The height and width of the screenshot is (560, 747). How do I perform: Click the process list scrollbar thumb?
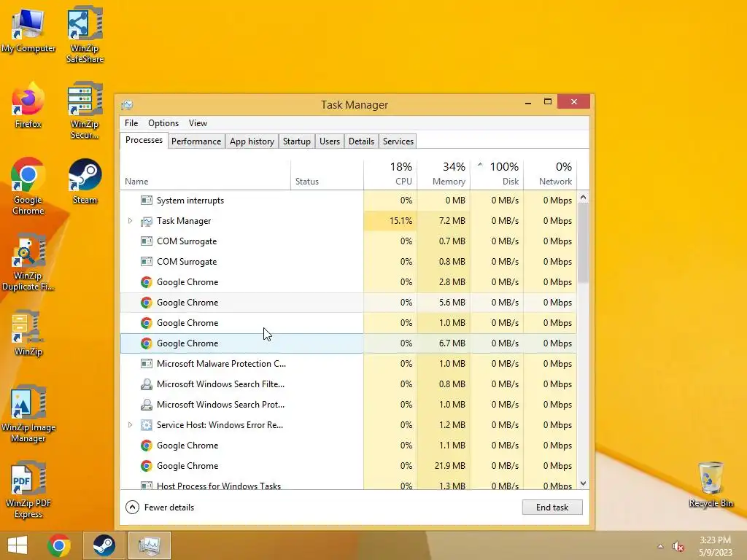tap(583, 242)
